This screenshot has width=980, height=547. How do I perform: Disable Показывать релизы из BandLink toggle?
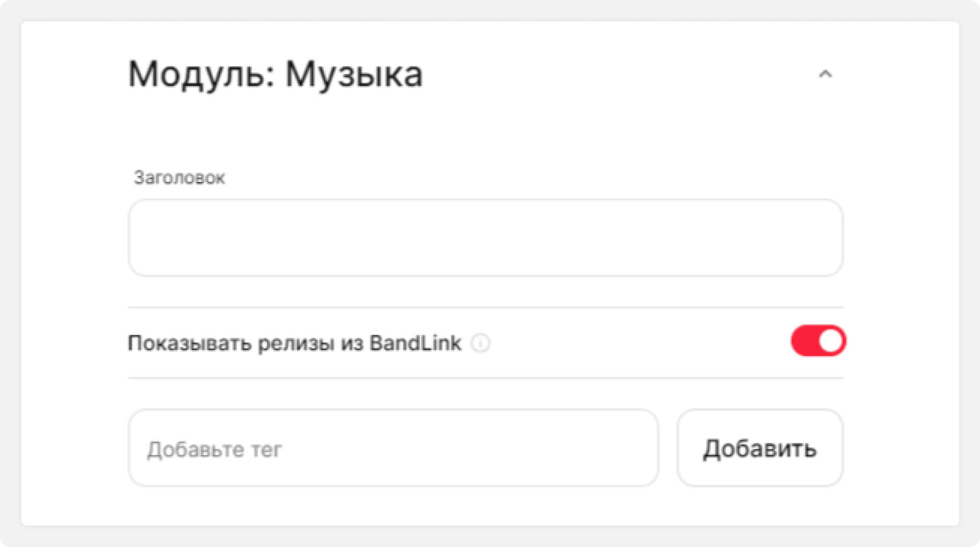(x=818, y=341)
